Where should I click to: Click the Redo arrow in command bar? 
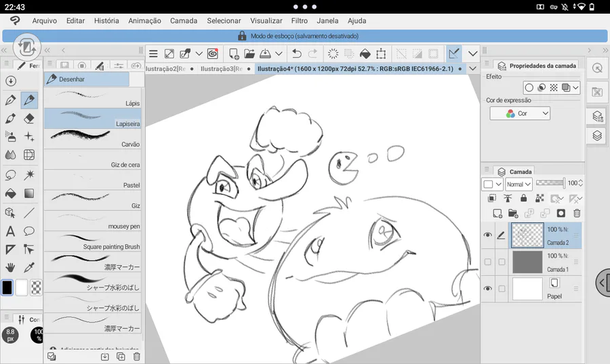click(312, 54)
